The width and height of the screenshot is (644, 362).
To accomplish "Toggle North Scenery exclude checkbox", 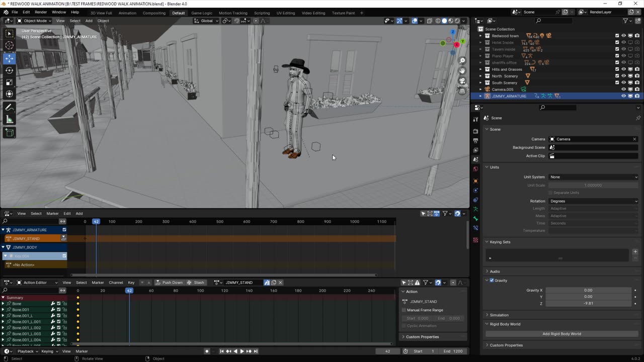I will pos(617,76).
